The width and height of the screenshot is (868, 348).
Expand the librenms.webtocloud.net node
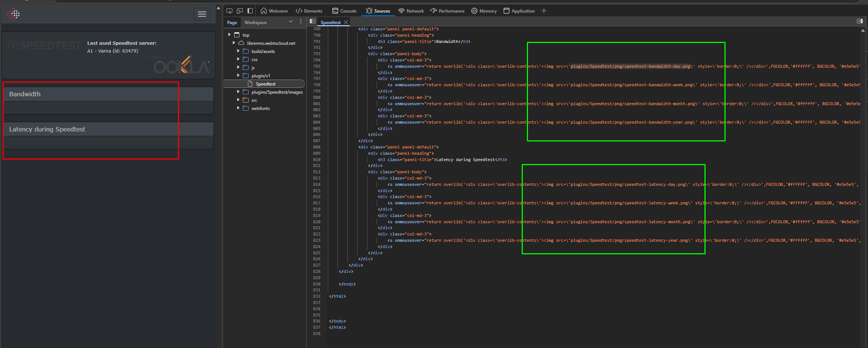pos(234,43)
